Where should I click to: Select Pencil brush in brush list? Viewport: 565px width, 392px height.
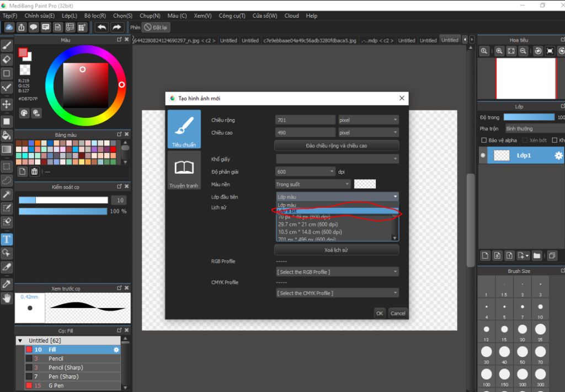(x=72, y=358)
